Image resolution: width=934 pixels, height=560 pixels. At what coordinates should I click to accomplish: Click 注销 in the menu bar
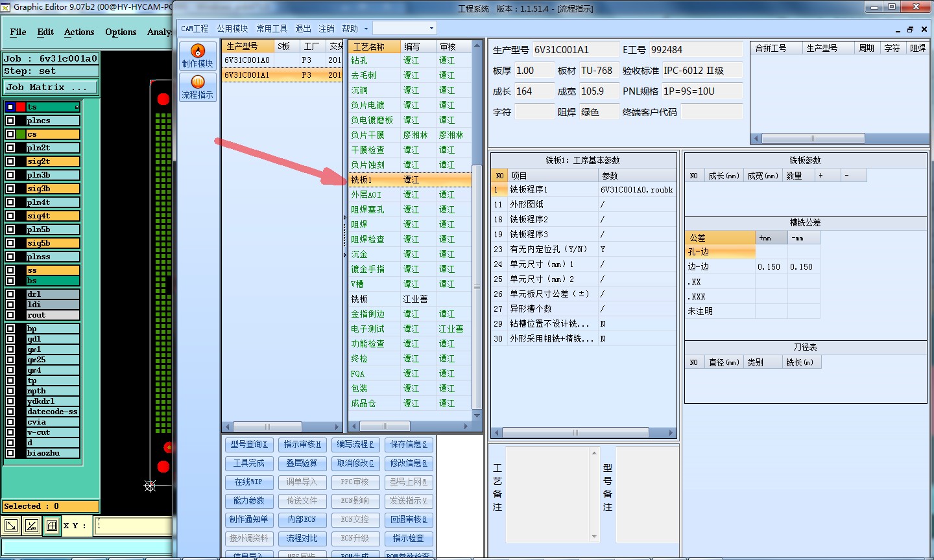pos(326,29)
